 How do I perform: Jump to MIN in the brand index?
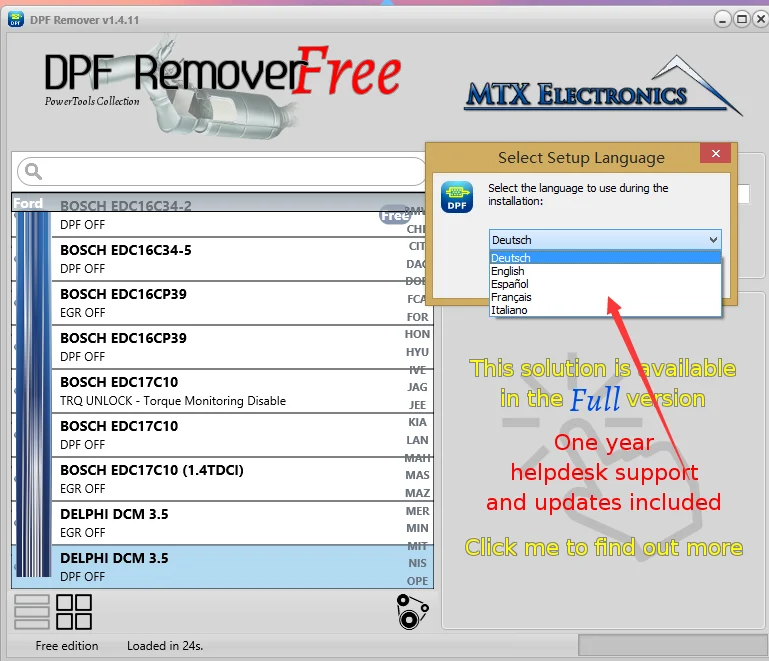tap(417, 528)
